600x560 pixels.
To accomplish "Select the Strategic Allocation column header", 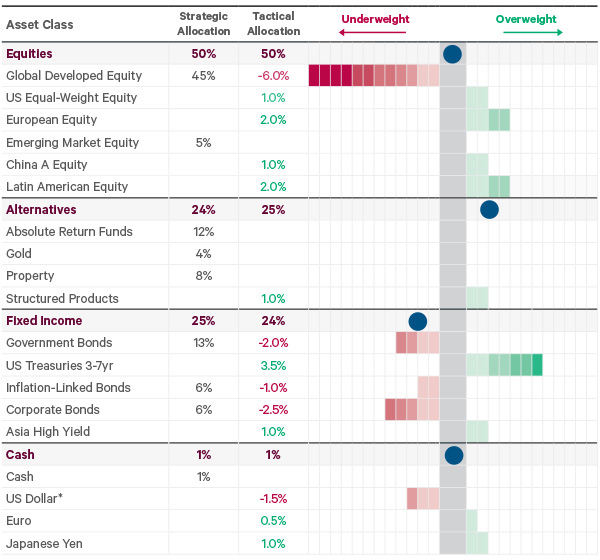I will (204, 24).
